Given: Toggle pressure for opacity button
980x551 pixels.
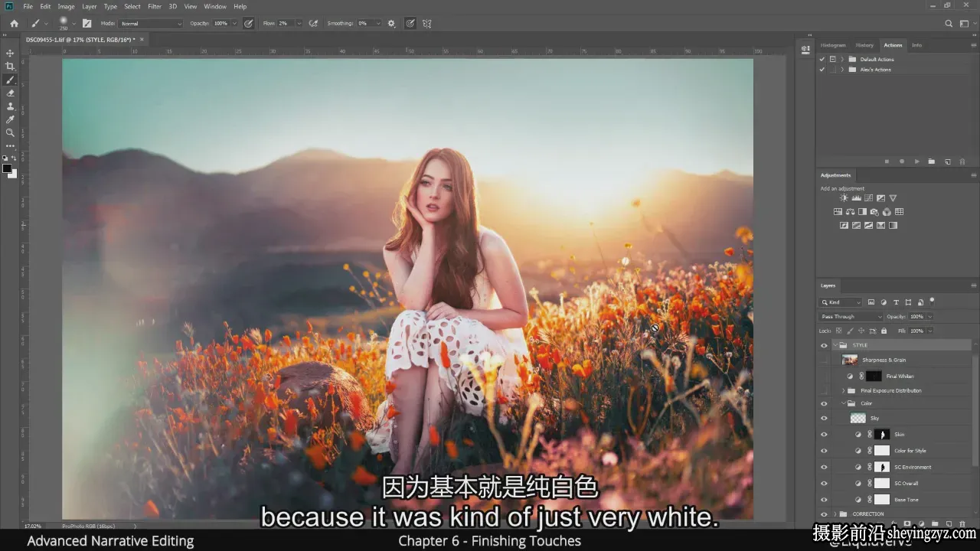Looking at the screenshot, I should click(248, 24).
